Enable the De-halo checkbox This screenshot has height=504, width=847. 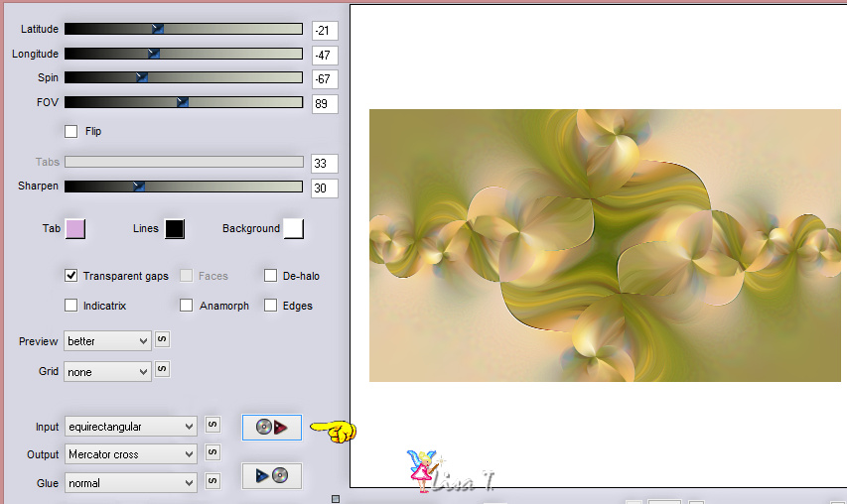pos(270,276)
